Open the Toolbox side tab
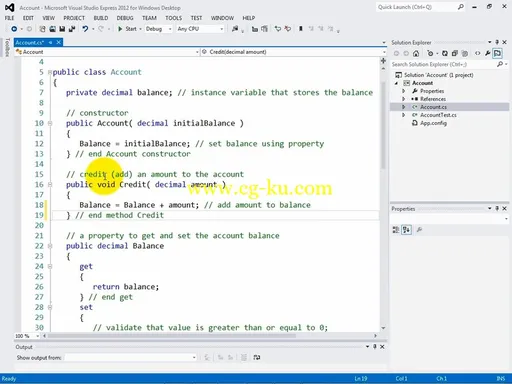512x384 pixels. pyautogui.click(x=7, y=47)
